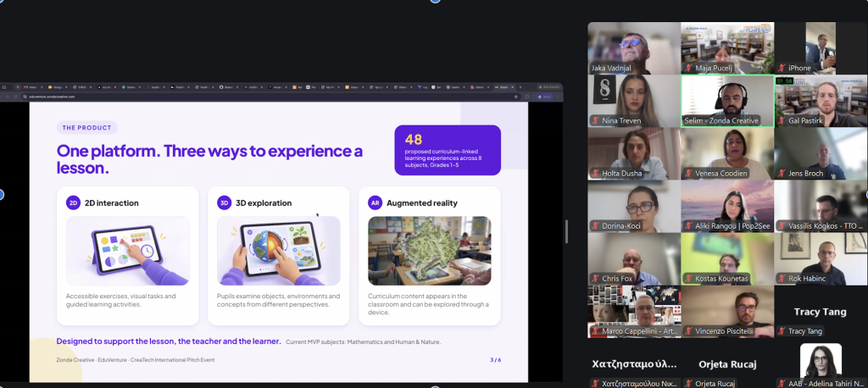Select Selim - Zonda Creative video tile
The height and width of the screenshot is (388, 868).
pos(727,102)
